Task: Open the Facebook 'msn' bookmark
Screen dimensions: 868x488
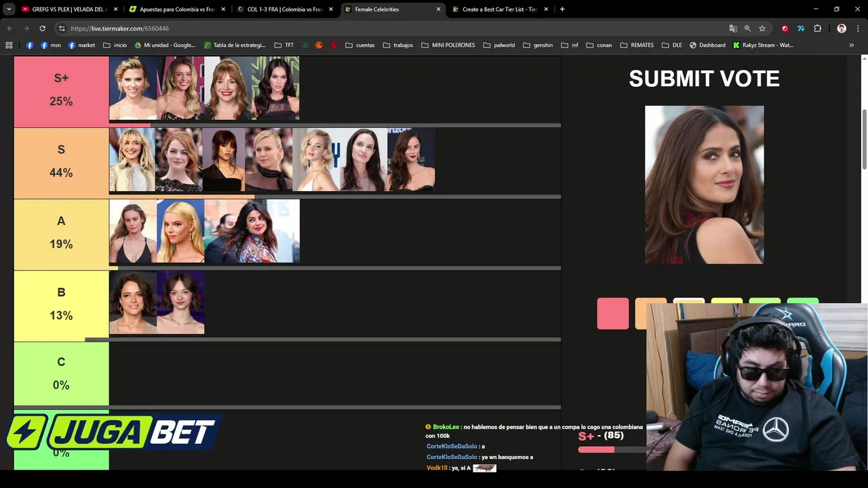Action: click(x=51, y=45)
